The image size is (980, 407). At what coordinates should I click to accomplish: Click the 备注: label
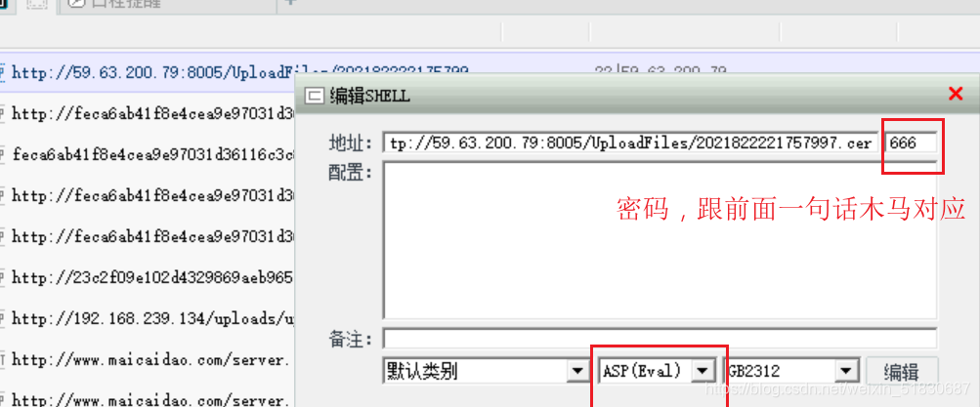coord(351,341)
